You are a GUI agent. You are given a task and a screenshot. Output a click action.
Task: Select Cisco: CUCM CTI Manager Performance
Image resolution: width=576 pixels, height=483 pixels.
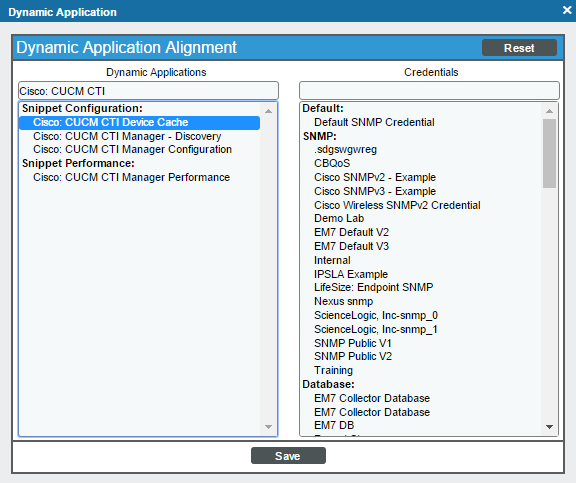click(x=132, y=177)
